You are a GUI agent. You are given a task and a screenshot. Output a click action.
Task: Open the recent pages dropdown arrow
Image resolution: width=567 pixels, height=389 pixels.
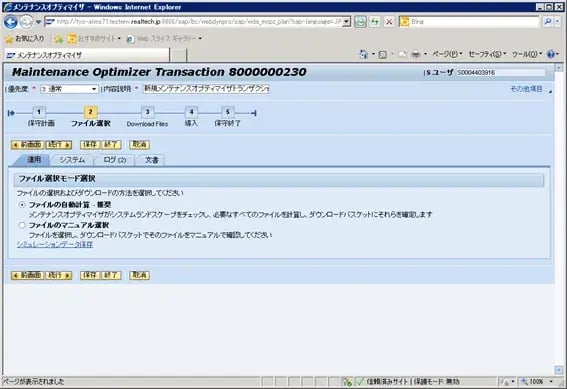pyautogui.click(x=38, y=22)
